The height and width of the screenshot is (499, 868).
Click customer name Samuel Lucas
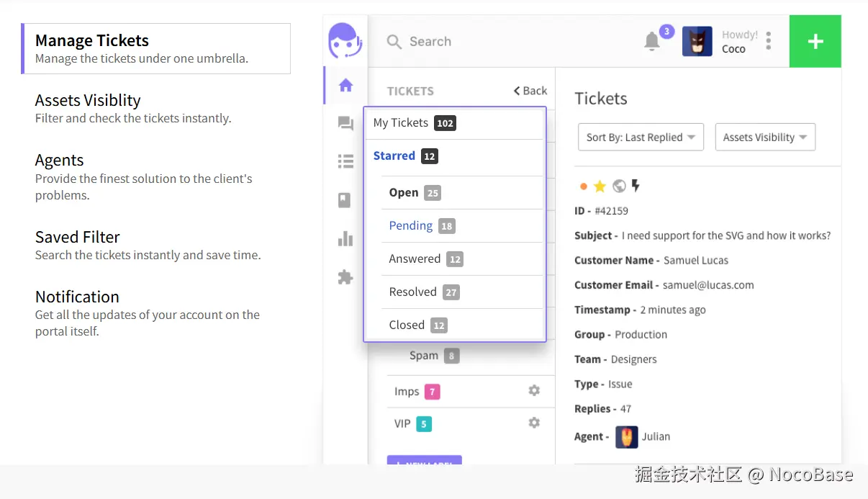[x=696, y=260]
